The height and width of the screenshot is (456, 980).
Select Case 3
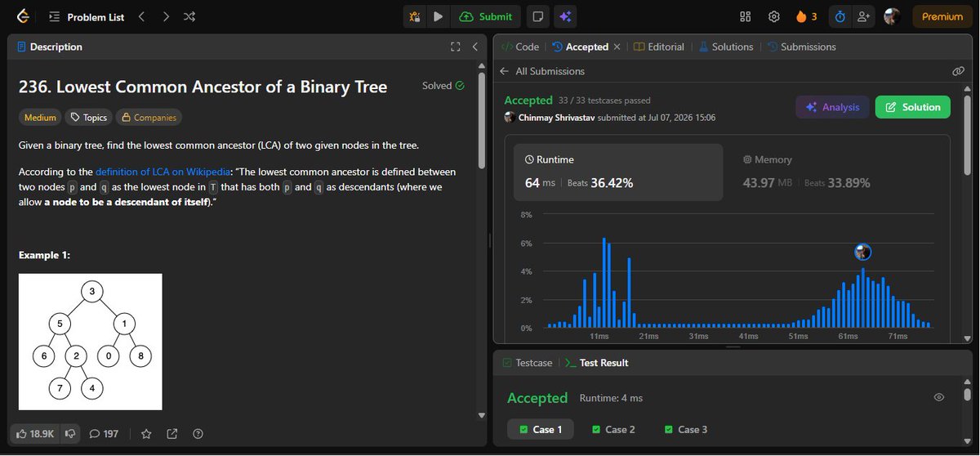pos(686,429)
